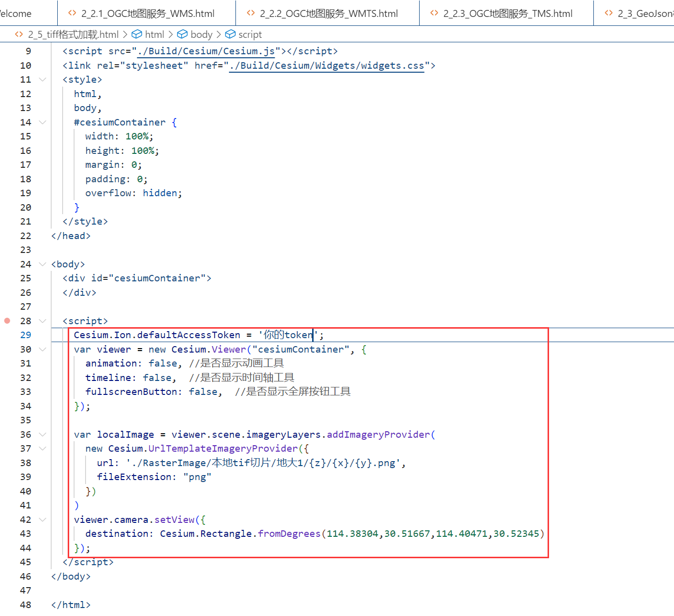Click 'animation: false' on line 31

coord(131,364)
